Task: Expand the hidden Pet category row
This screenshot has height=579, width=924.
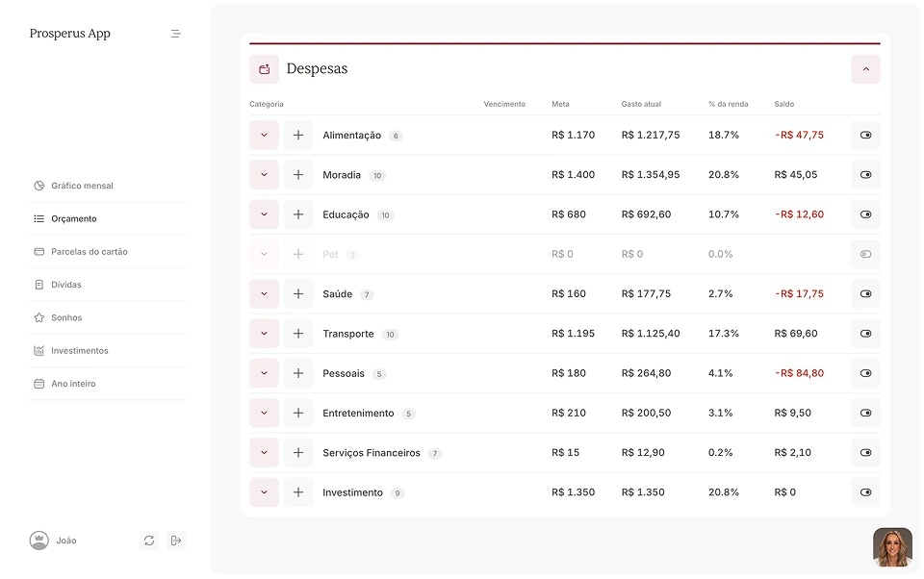Action: click(264, 255)
